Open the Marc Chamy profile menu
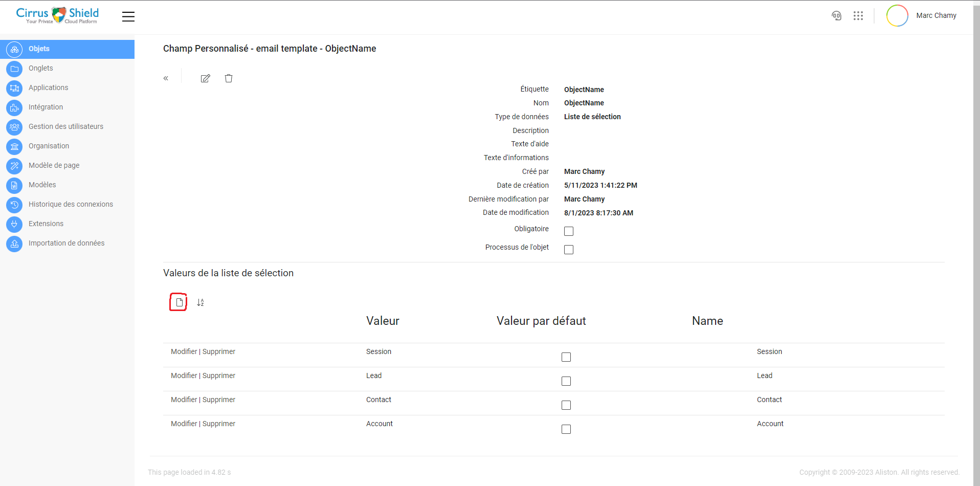 (x=937, y=15)
